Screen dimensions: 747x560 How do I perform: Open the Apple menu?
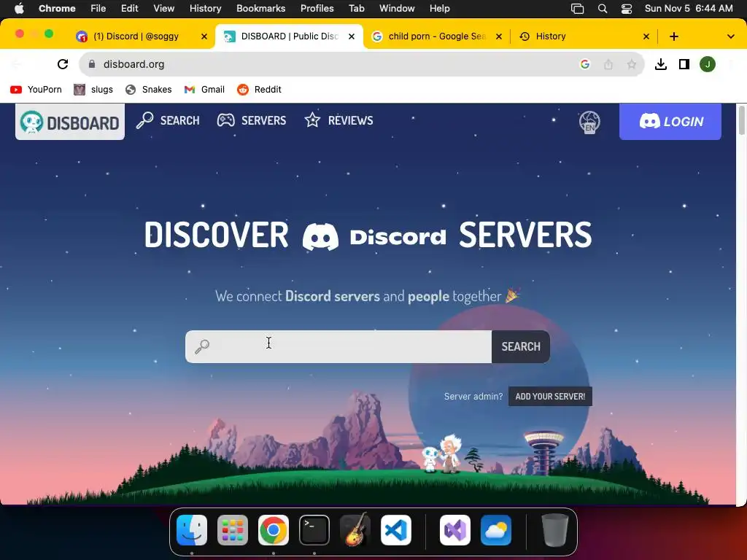point(19,9)
